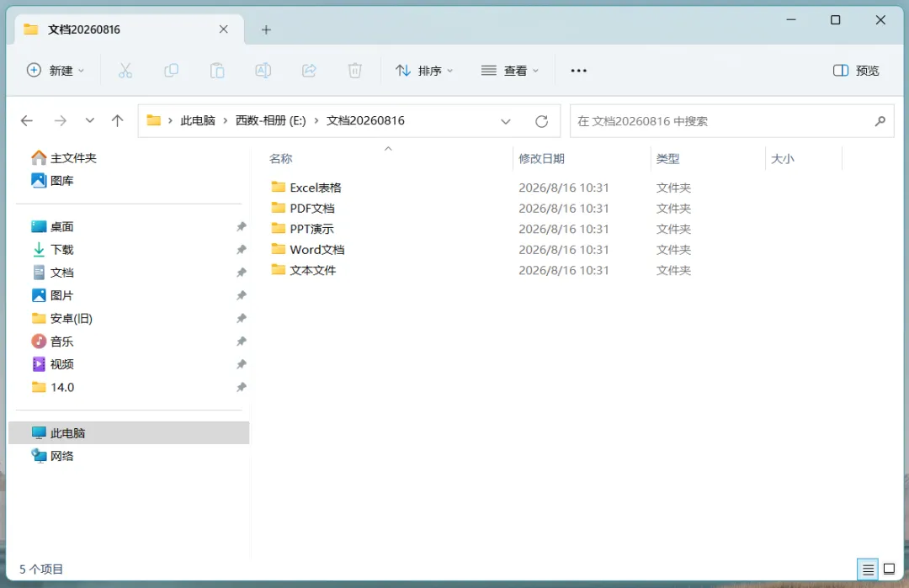Click the folder icon of PDF文档
This screenshot has width=909, height=588.
(279, 208)
